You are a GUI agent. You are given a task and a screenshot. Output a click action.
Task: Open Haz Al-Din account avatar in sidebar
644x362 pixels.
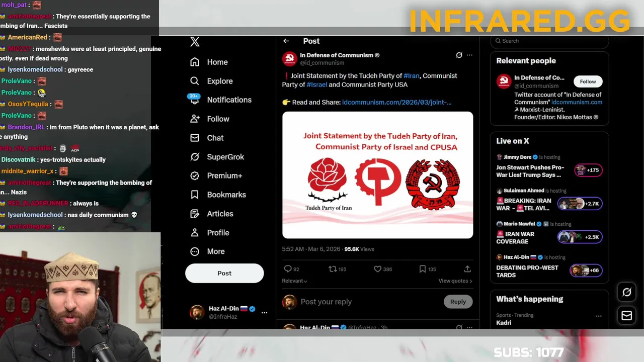197,312
